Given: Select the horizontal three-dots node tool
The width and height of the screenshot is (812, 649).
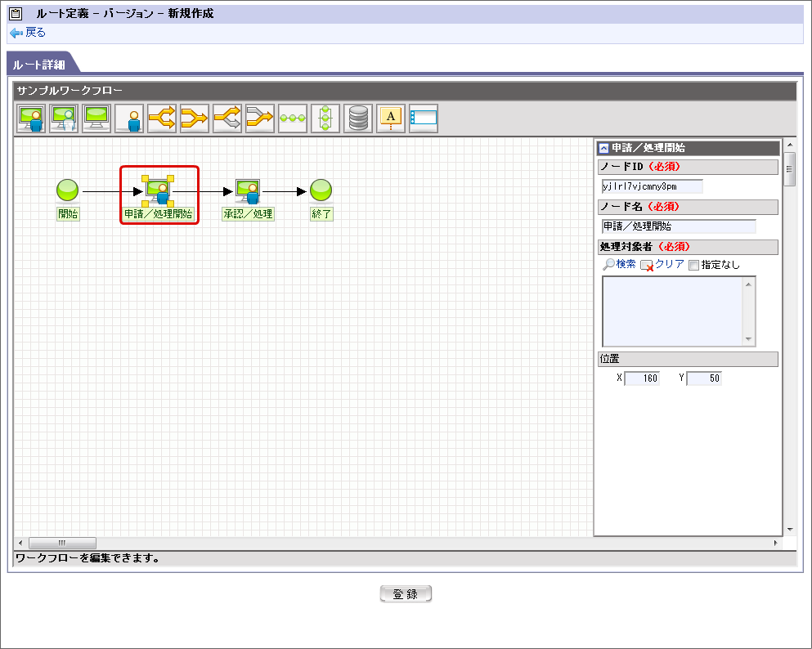Looking at the screenshot, I should pos(293,119).
